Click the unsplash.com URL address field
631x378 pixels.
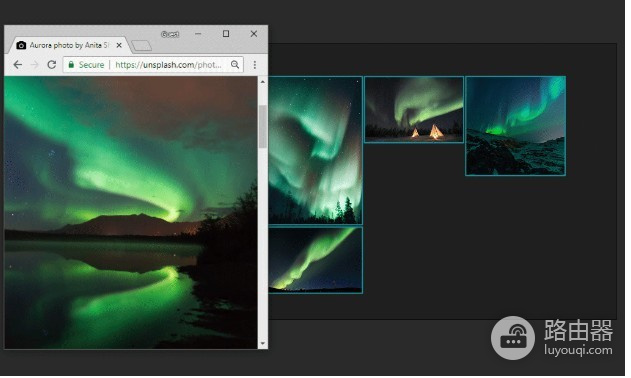[153, 65]
